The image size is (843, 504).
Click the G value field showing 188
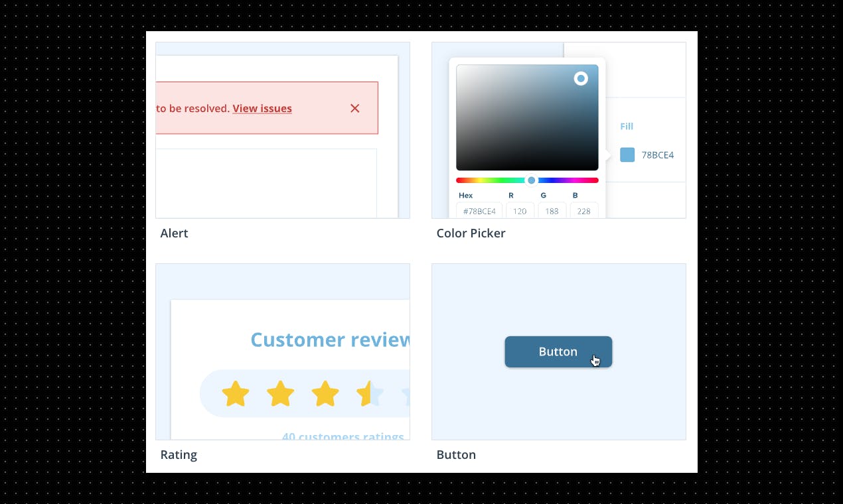[552, 210]
